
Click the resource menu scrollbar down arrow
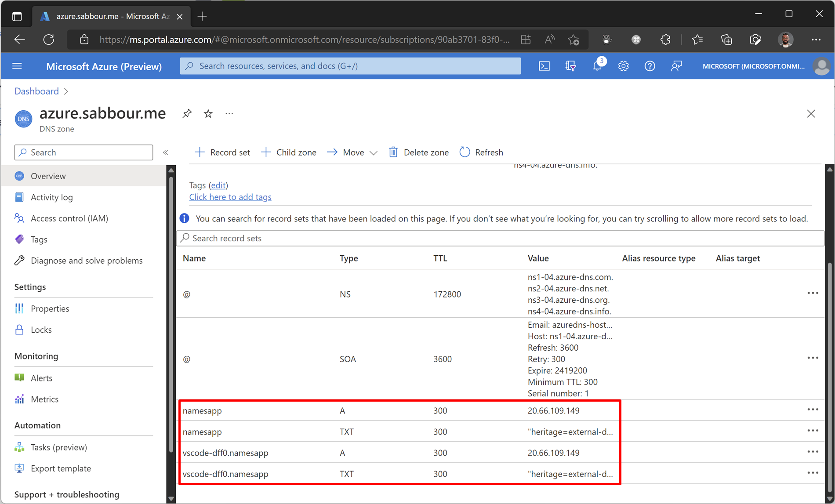click(171, 499)
